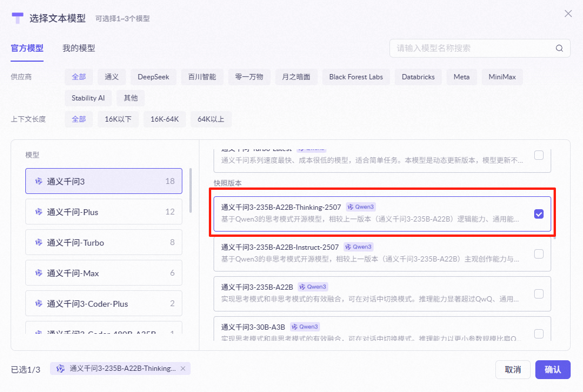
Task: Choose the 通义千问-Max model group
Action: 104,273
